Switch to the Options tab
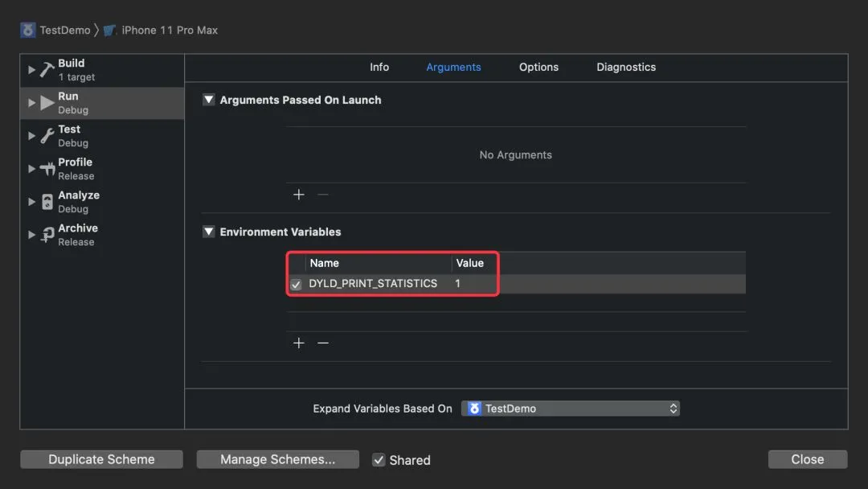Image resolution: width=868 pixels, height=489 pixels. click(538, 68)
